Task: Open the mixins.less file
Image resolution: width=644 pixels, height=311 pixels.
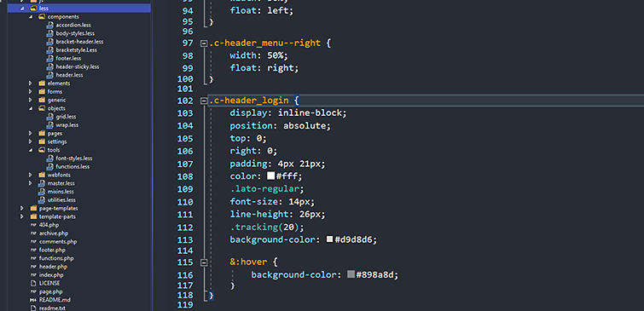Action: (61, 192)
